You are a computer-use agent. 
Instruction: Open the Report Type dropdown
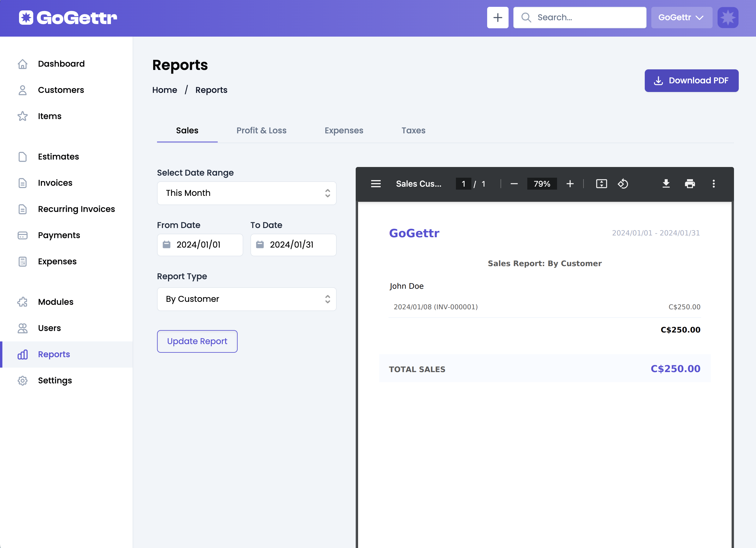(246, 299)
